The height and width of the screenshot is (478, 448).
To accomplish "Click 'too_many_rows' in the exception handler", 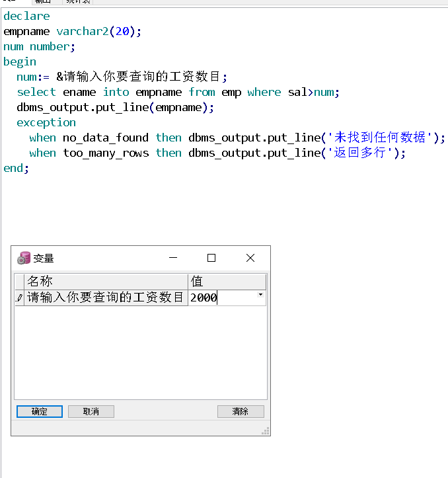I will (106, 153).
